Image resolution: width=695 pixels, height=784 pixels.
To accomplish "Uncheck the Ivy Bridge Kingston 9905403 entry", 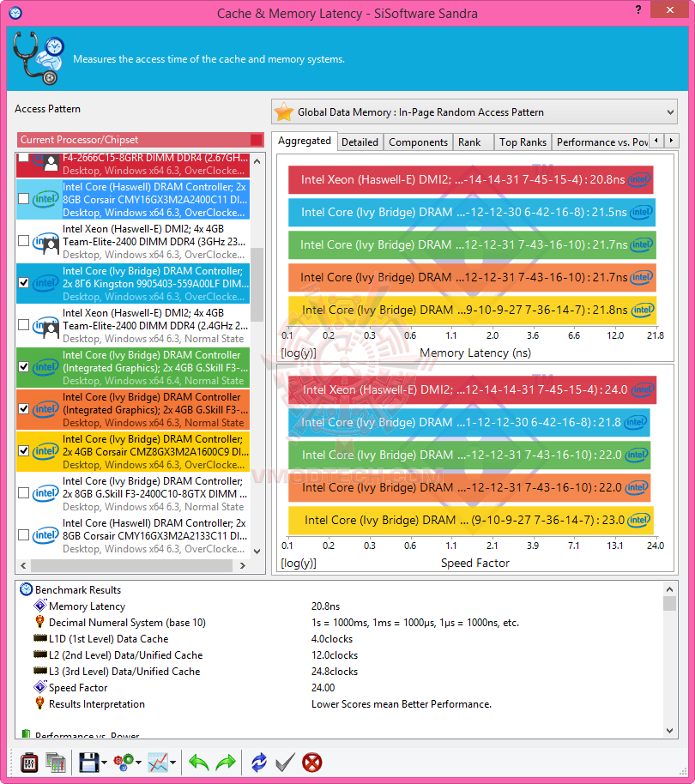I will [23, 282].
